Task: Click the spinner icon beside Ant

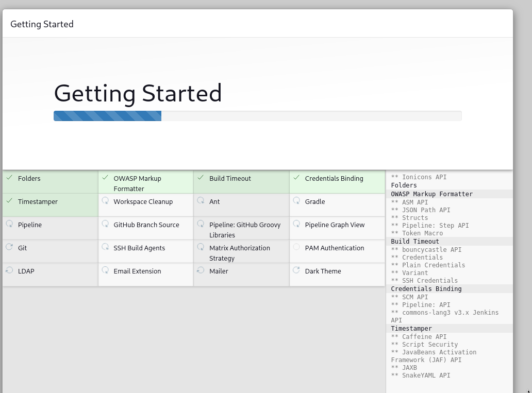Action: pyautogui.click(x=201, y=201)
